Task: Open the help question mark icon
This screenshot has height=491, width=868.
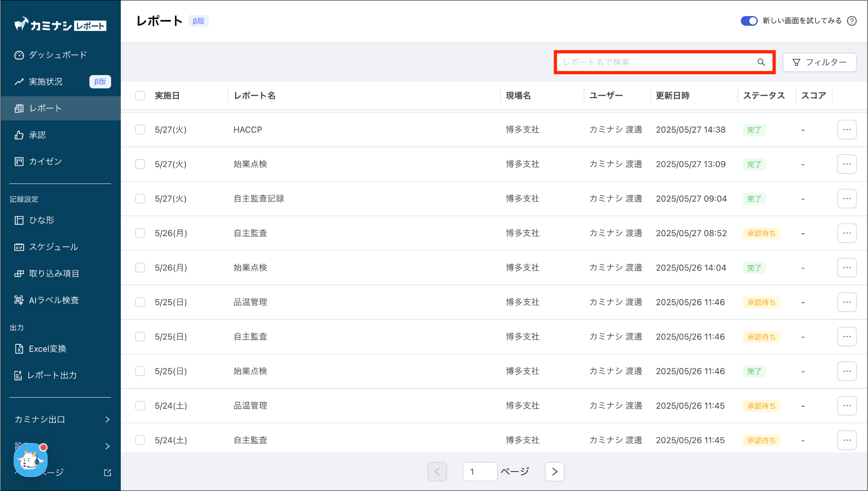Action: pyautogui.click(x=852, y=21)
